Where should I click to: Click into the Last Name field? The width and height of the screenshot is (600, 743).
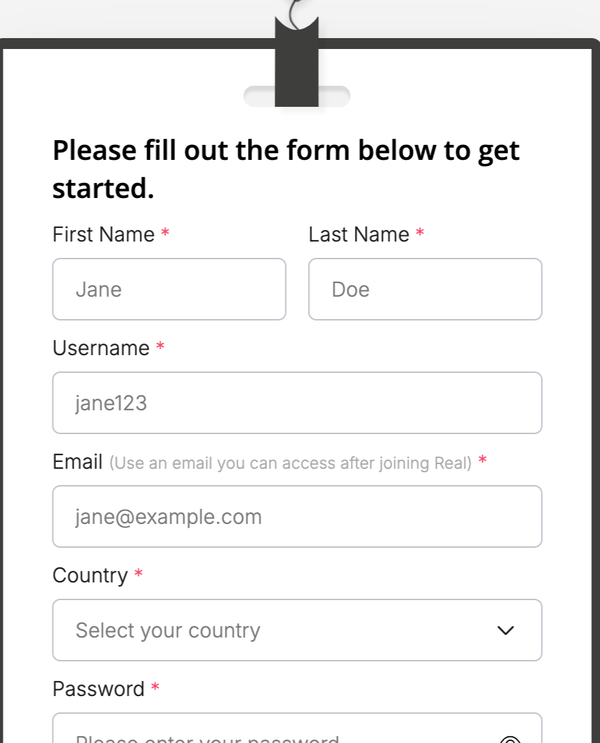pos(425,290)
